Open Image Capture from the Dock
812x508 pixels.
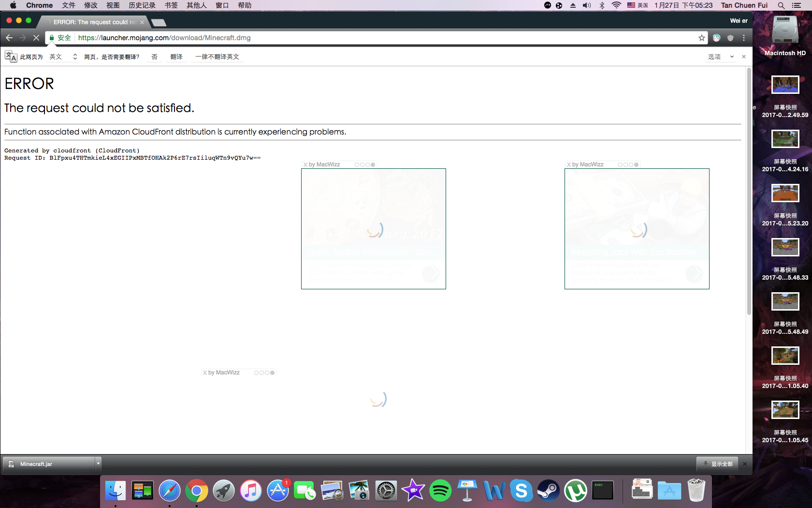(x=359, y=491)
